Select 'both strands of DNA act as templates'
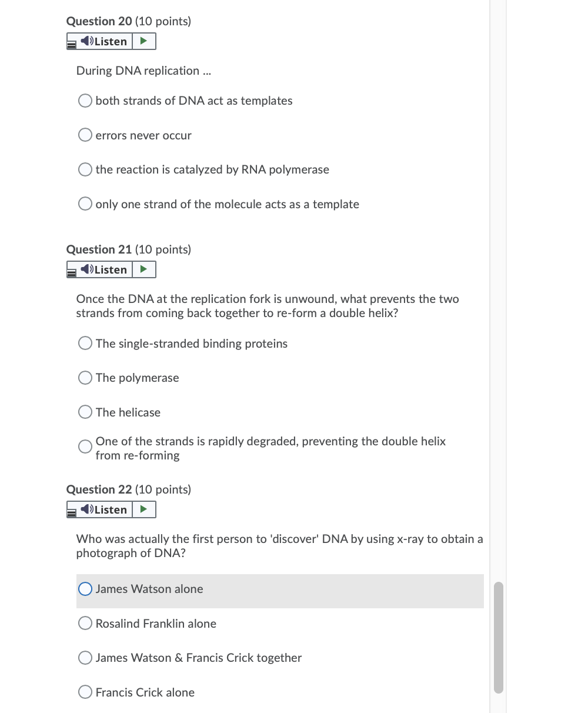The height and width of the screenshot is (713, 588). [85, 101]
